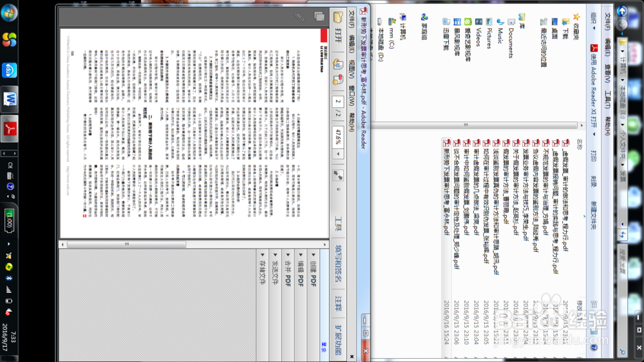This screenshot has width=644, height=362.
Task: Open the dropdown arrow after Adobe Reader XI 打开
Action: [594, 134]
